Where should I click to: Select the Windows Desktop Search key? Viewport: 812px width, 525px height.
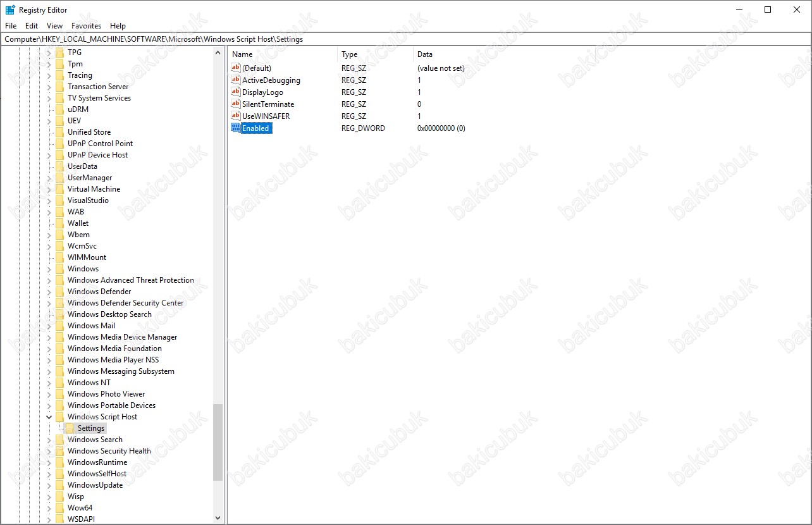[x=109, y=314]
